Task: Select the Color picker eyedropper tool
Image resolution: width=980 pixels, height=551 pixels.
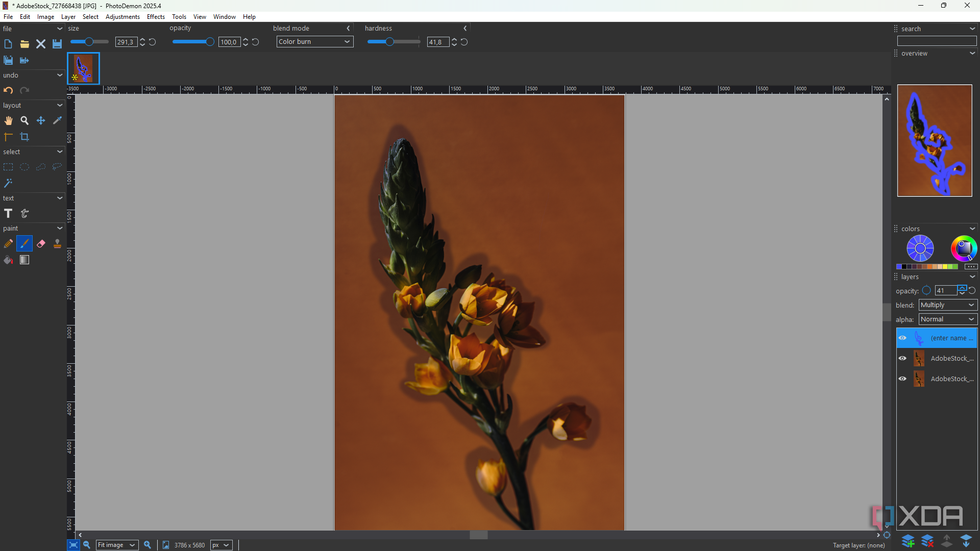Action: (57, 120)
